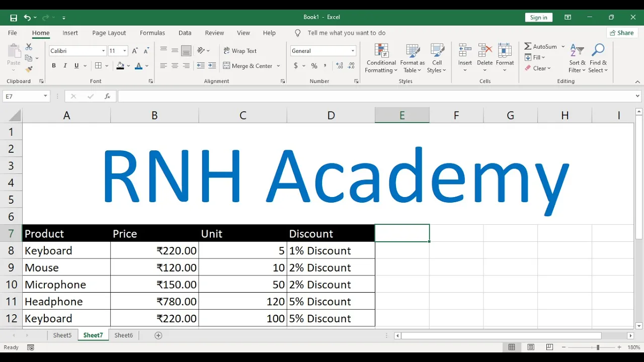Increase font size with the larger A icon
Viewport: 644px width, 362px height.
(135, 51)
